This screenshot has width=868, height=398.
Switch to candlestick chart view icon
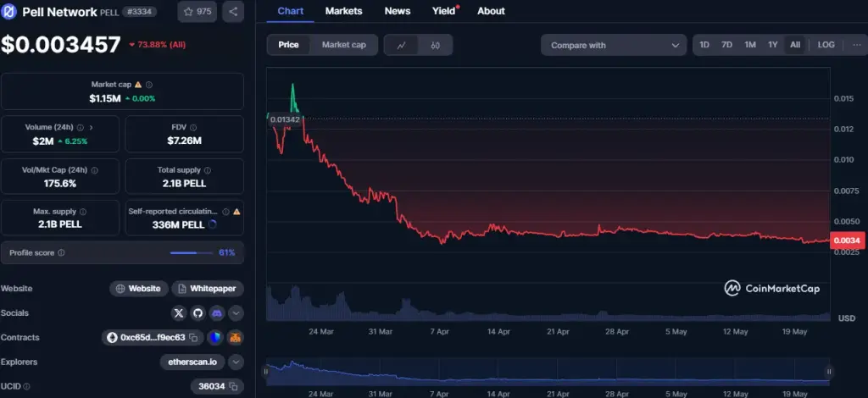coord(435,46)
